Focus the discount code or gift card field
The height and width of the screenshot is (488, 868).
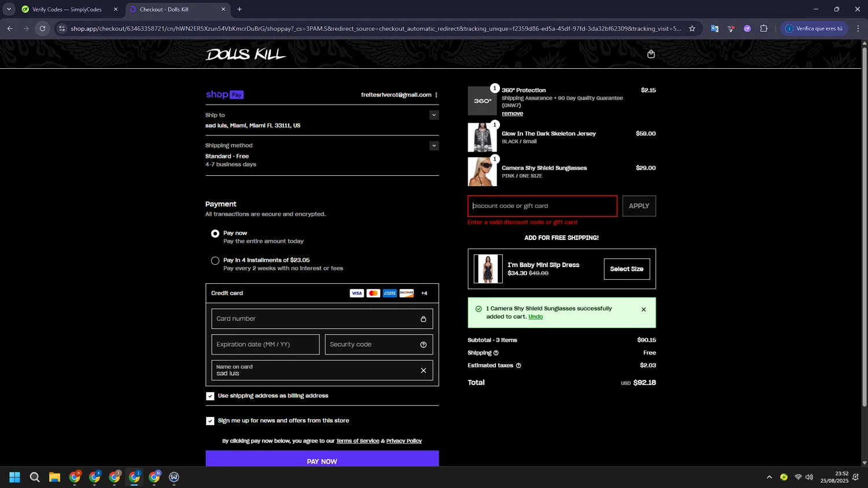[542, 206]
